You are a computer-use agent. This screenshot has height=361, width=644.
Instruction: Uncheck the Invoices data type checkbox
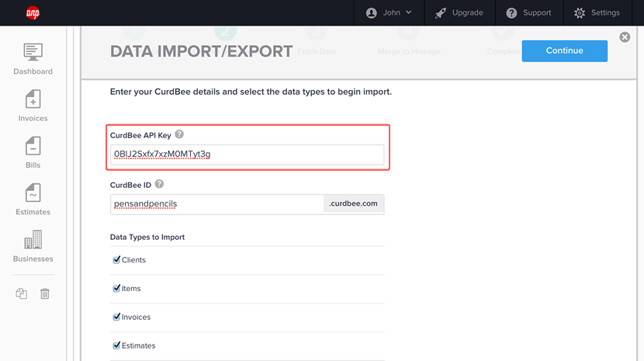pos(116,317)
